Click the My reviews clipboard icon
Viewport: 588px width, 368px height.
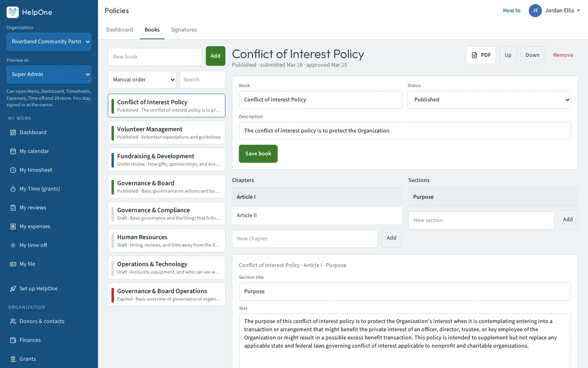tap(13, 208)
